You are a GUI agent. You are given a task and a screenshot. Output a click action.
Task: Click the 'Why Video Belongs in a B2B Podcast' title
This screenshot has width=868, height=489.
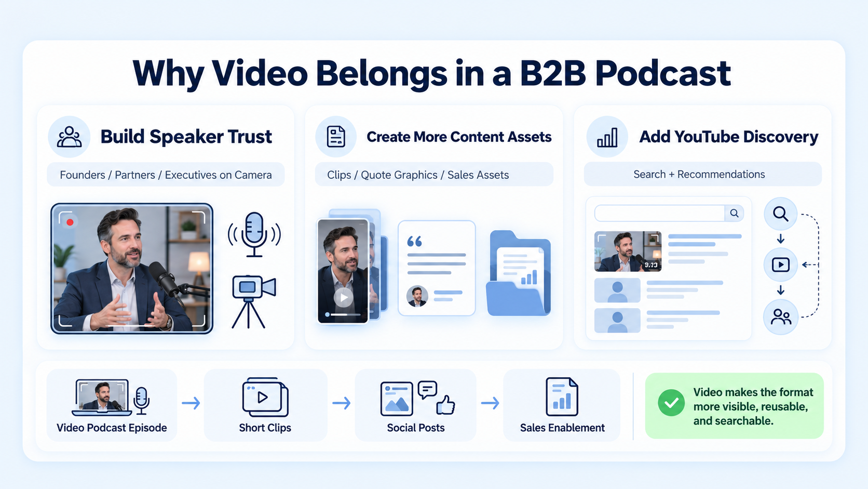click(x=432, y=73)
